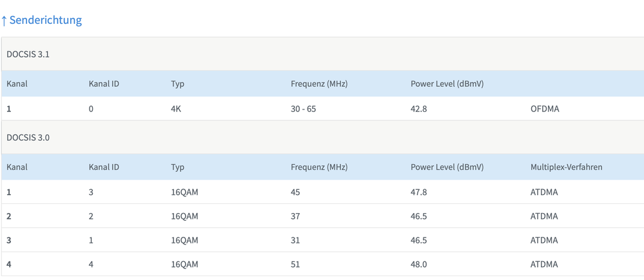Click Typ header in DOCSIS 3.0 table
This screenshot has height=280, width=644.
click(x=177, y=167)
